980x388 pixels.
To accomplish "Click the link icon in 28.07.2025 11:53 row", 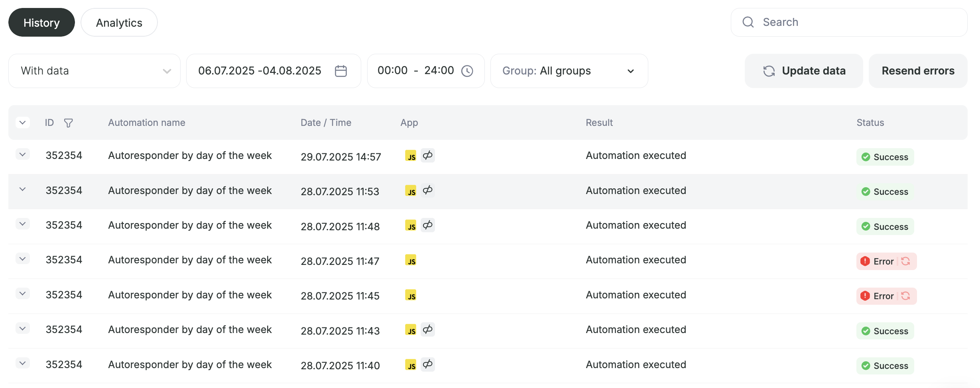I will pos(428,190).
